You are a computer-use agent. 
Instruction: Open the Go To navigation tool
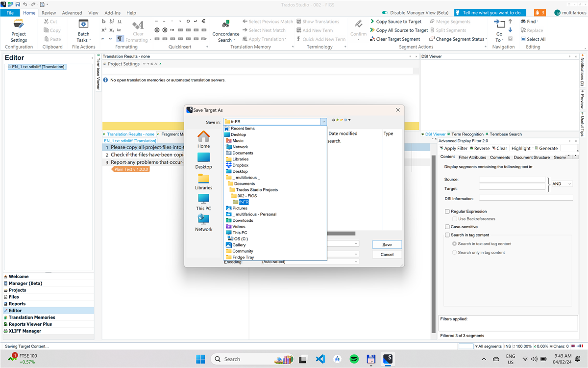(x=499, y=30)
